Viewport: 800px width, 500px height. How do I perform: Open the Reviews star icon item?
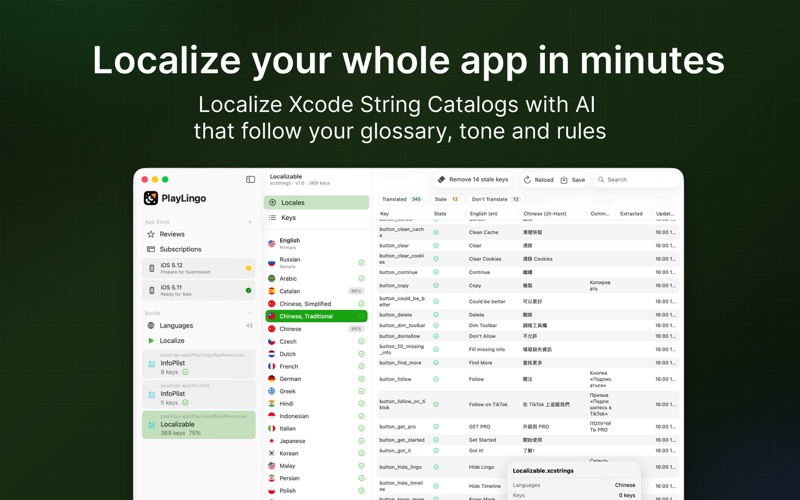click(x=151, y=234)
